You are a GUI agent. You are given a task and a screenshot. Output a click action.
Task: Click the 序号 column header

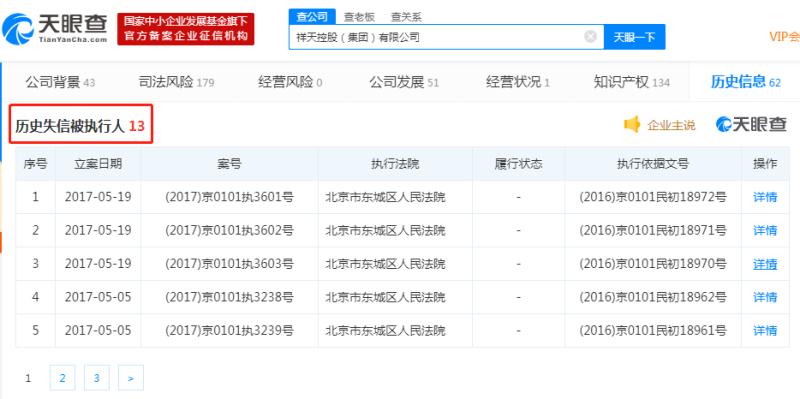[x=35, y=164]
